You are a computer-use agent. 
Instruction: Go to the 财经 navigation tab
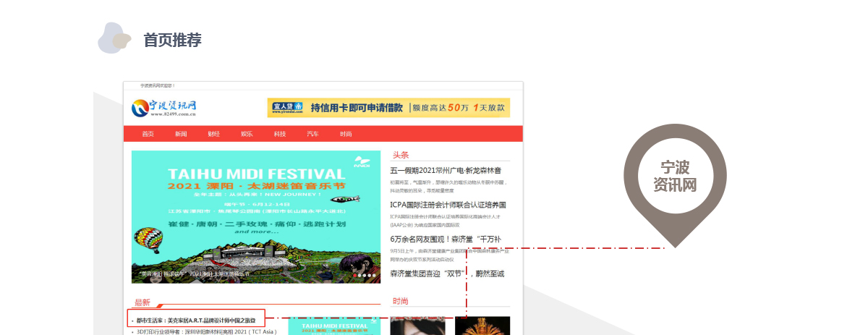coord(213,135)
